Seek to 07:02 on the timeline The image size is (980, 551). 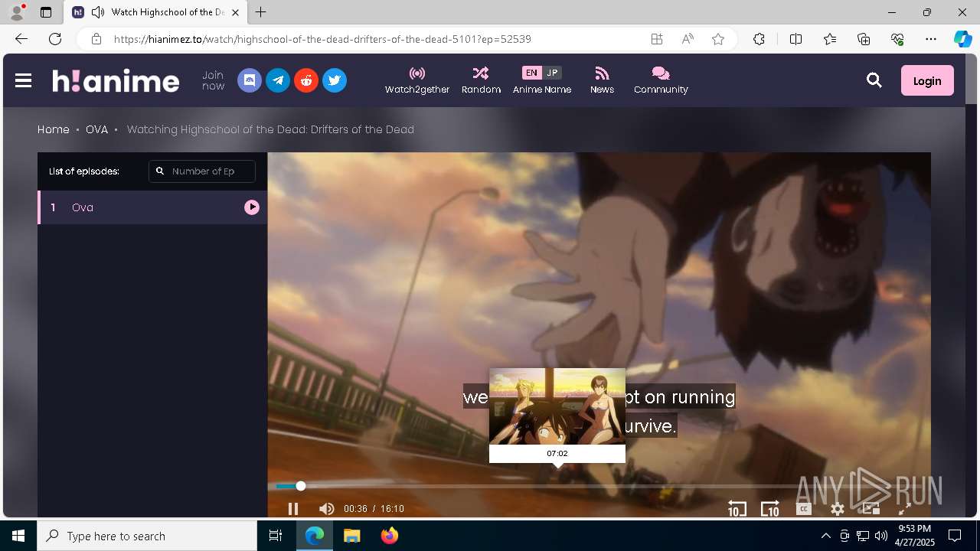click(557, 486)
